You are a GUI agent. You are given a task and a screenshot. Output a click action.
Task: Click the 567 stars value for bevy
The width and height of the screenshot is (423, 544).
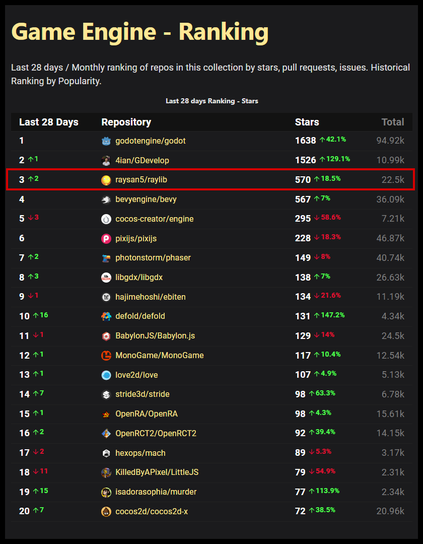pos(303,199)
